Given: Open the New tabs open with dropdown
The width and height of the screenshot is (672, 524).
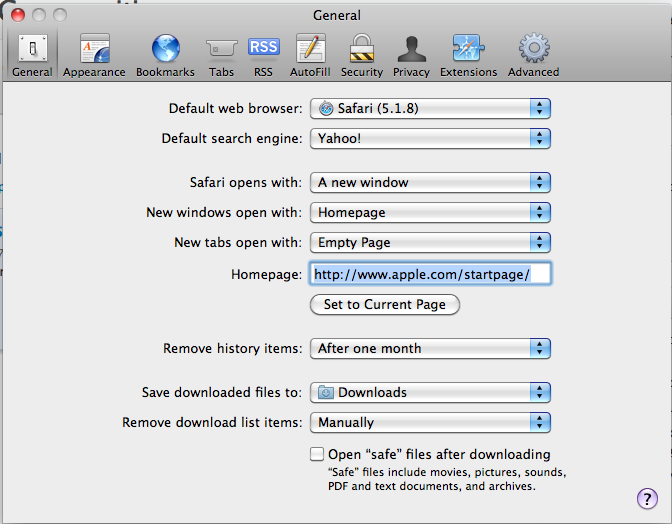Looking at the screenshot, I should click(x=430, y=243).
